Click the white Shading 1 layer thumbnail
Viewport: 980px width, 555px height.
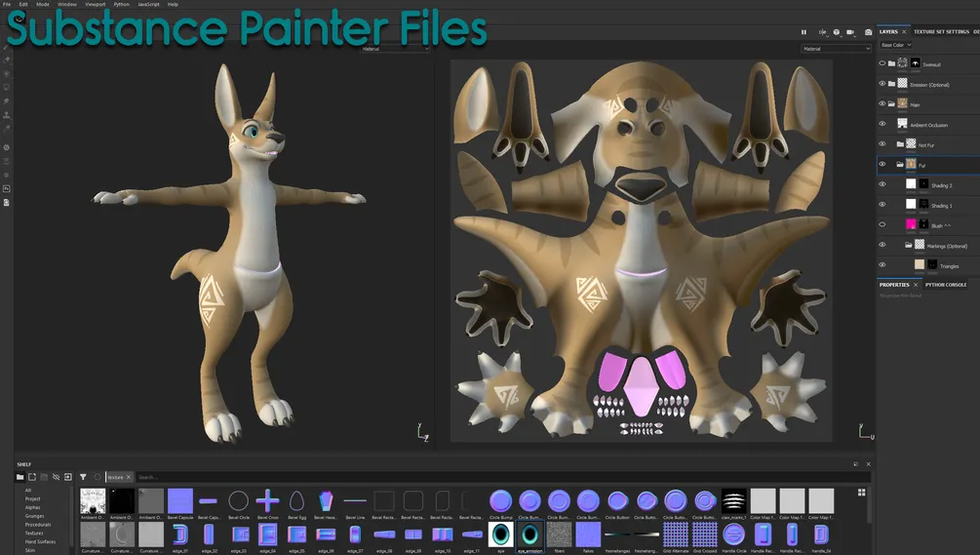(x=911, y=205)
